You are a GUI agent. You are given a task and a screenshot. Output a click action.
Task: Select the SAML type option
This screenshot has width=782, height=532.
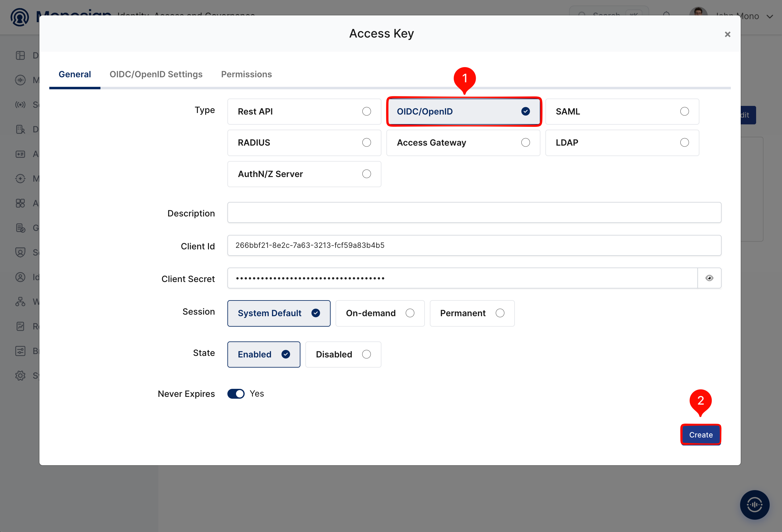pos(622,112)
